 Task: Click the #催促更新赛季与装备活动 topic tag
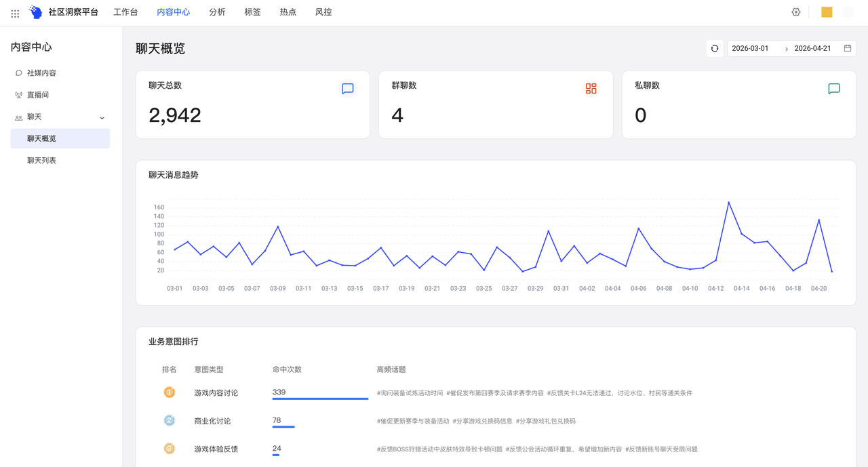pos(413,421)
